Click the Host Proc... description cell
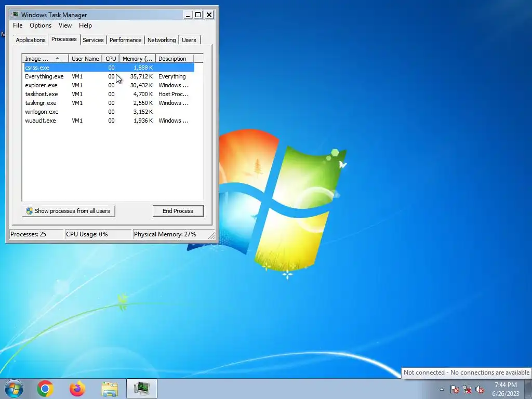The image size is (532, 399). pyautogui.click(x=174, y=94)
